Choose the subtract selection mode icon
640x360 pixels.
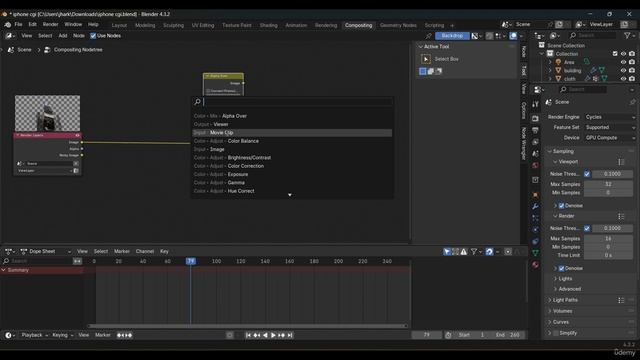438,71
